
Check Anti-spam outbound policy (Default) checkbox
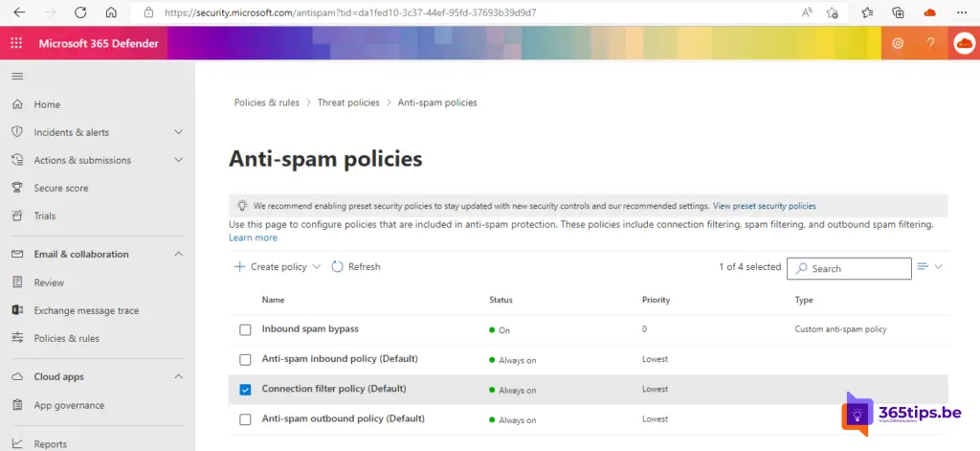(x=245, y=419)
